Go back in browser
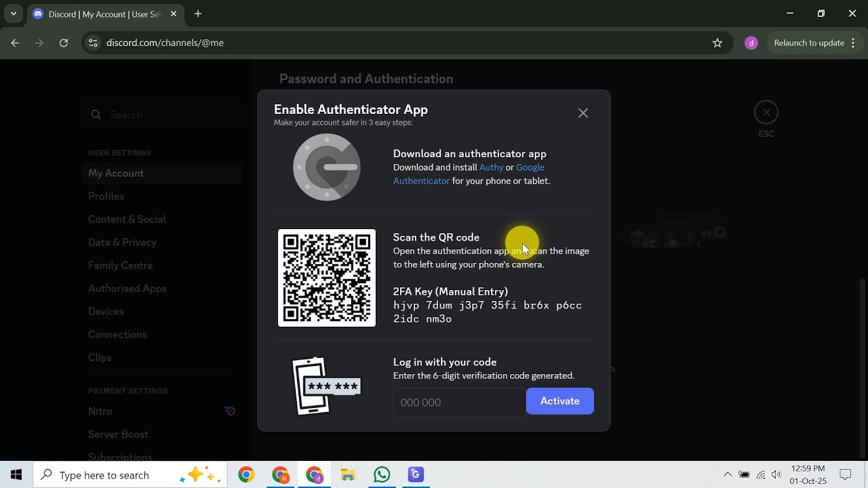Viewport: 868px width, 488px height. [15, 43]
